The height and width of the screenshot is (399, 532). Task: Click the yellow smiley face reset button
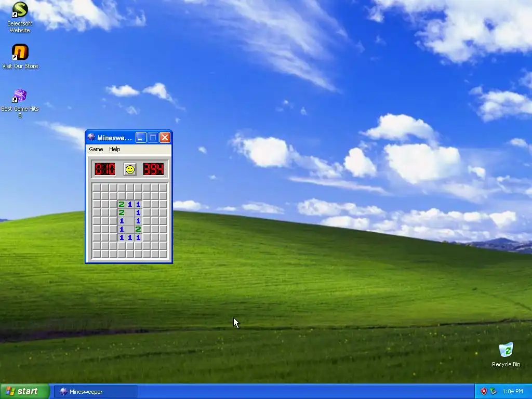pyautogui.click(x=130, y=169)
